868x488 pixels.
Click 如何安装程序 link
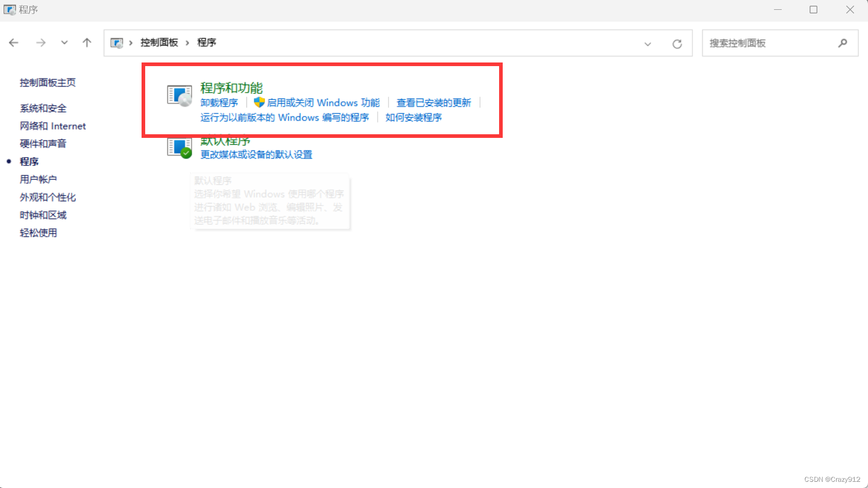(x=413, y=118)
